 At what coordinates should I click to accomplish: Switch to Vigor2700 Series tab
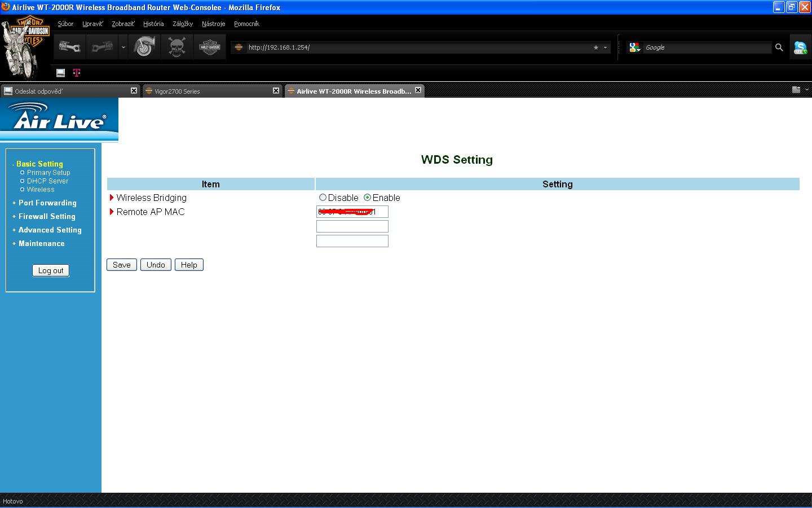[x=211, y=91]
